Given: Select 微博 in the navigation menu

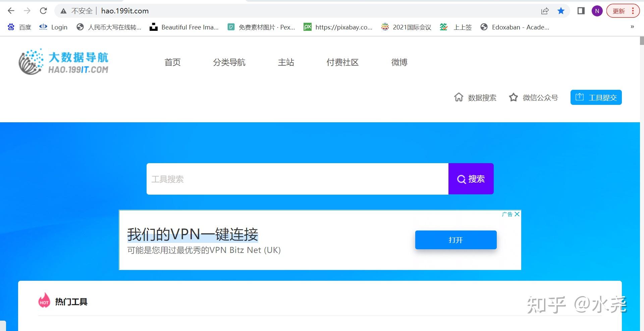Looking at the screenshot, I should tap(399, 62).
